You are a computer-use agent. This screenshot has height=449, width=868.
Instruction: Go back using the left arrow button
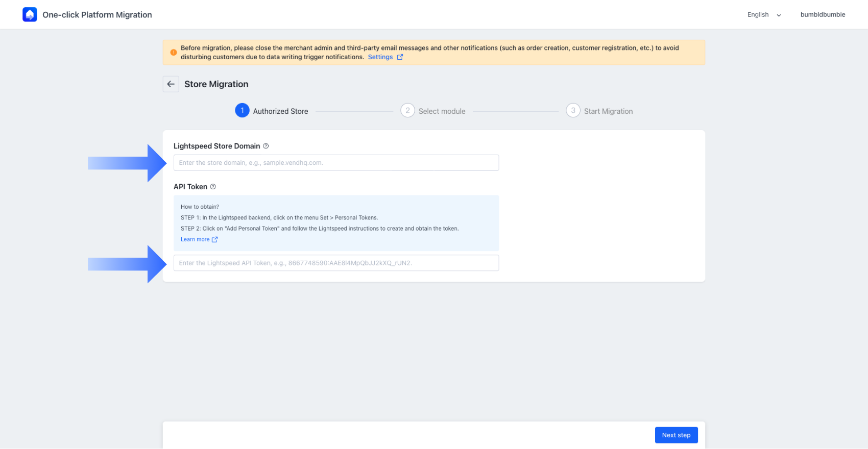point(171,84)
